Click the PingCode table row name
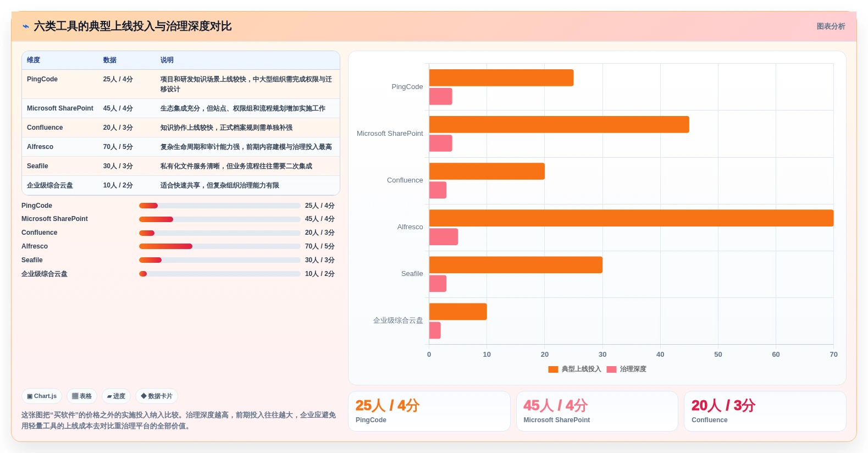The image size is (868, 453). coord(42,79)
